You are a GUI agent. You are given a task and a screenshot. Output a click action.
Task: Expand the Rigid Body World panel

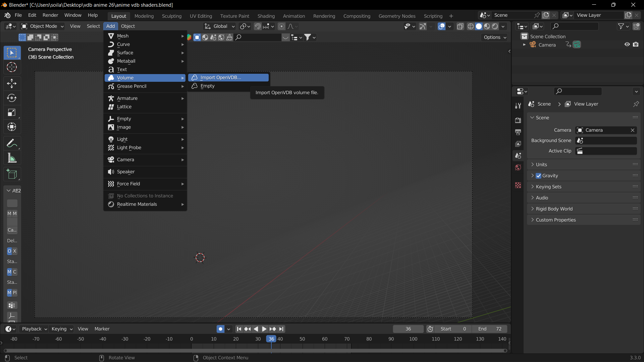[x=554, y=209]
